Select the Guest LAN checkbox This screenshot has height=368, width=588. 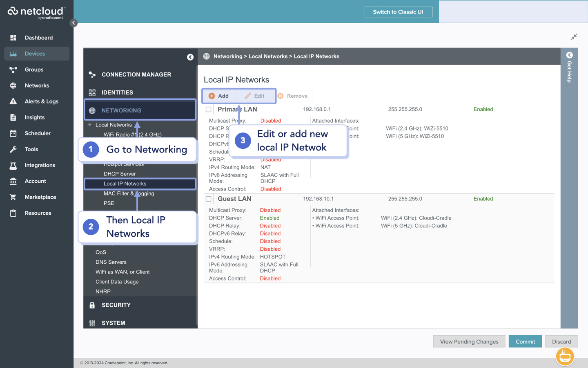tap(209, 199)
